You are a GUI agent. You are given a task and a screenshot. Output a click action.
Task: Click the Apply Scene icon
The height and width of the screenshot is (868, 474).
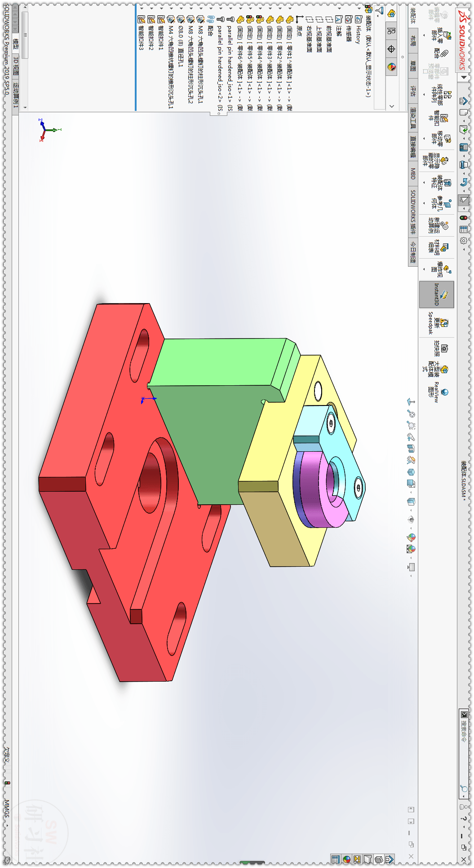tap(411, 549)
